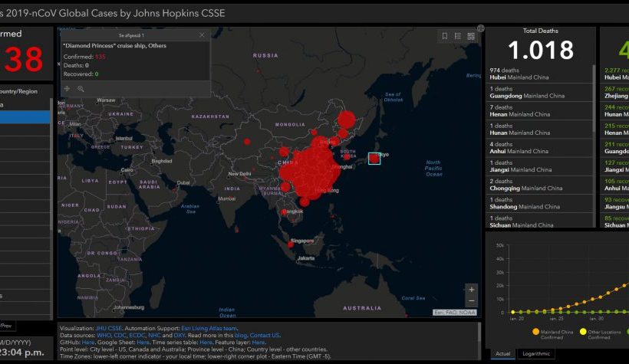This screenshot has width=629, height=364.
Task: Select the 974 deaths Hubei row
Action: (539, 74)
